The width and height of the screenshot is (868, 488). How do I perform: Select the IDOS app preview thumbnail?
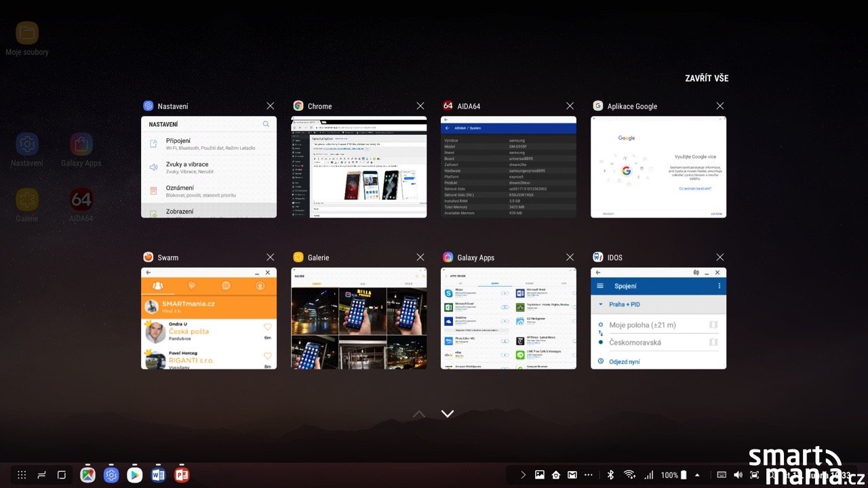pyautogui.click(x=658, y=318)
